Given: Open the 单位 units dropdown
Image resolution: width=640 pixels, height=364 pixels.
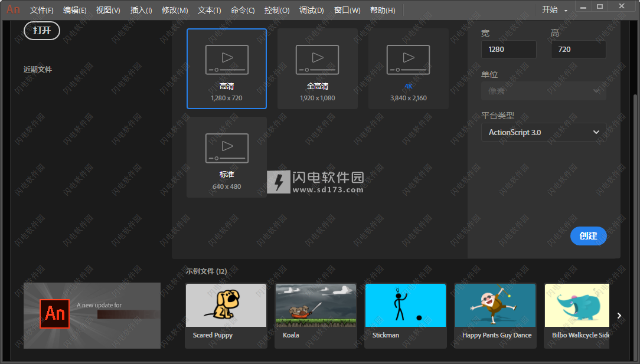Looking at the screenshot, I should 544,91.
